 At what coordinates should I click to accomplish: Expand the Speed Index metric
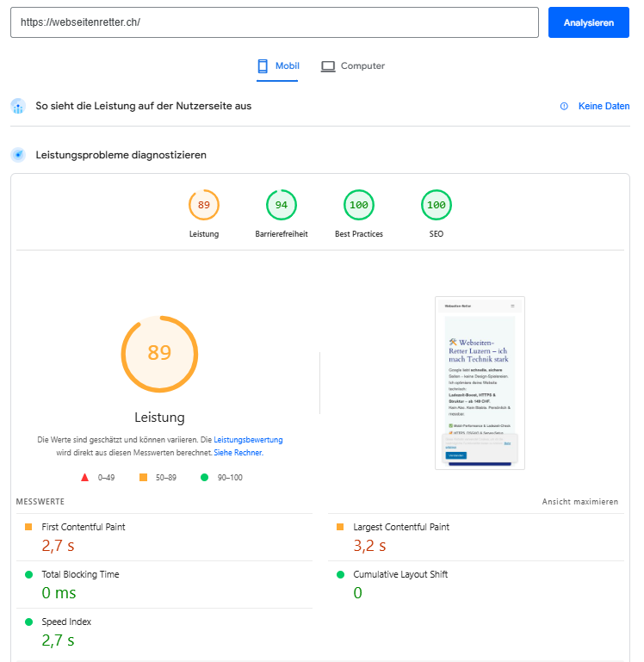click(164, 632)
